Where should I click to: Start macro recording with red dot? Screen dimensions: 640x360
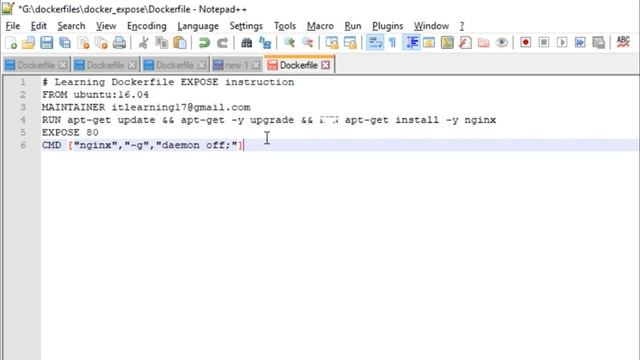click(526, 42)
